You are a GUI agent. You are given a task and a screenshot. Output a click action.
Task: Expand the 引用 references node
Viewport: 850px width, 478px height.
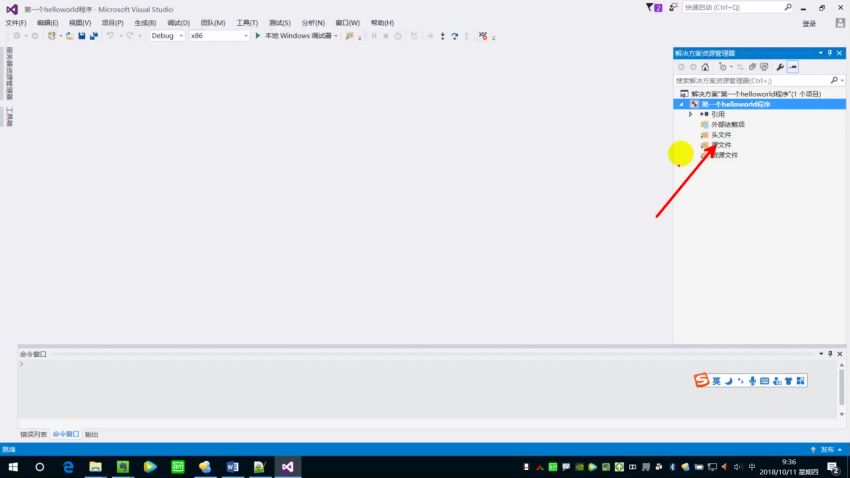coord(691,114)
